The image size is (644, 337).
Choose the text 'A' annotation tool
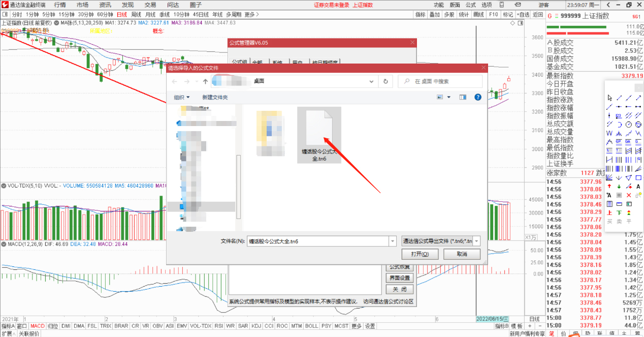click(x=638, y=186)
